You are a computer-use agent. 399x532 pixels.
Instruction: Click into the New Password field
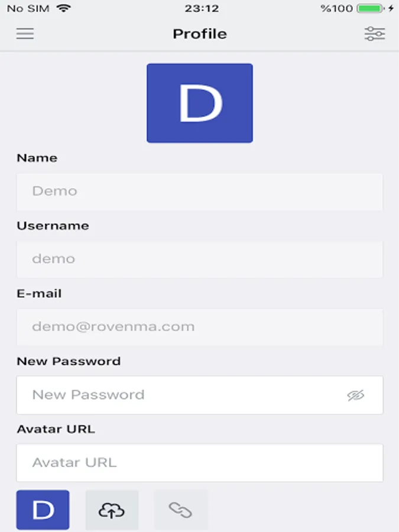click(200, 395)
